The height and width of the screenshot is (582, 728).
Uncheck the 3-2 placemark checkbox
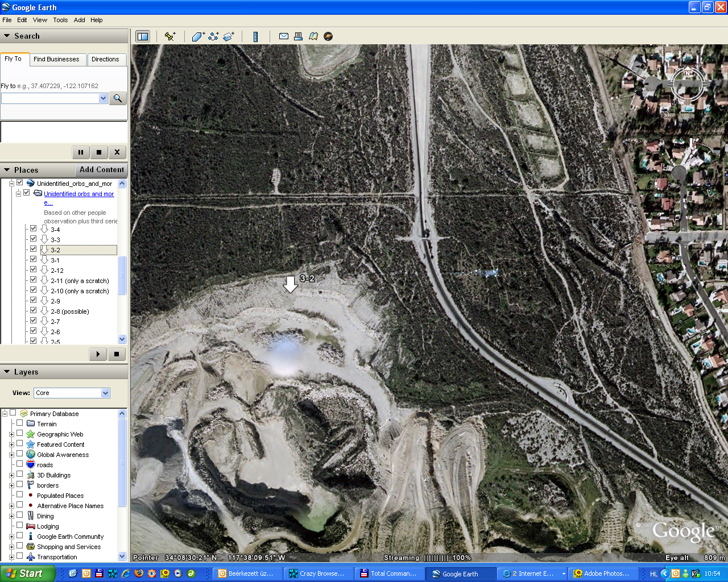[33, 249]
